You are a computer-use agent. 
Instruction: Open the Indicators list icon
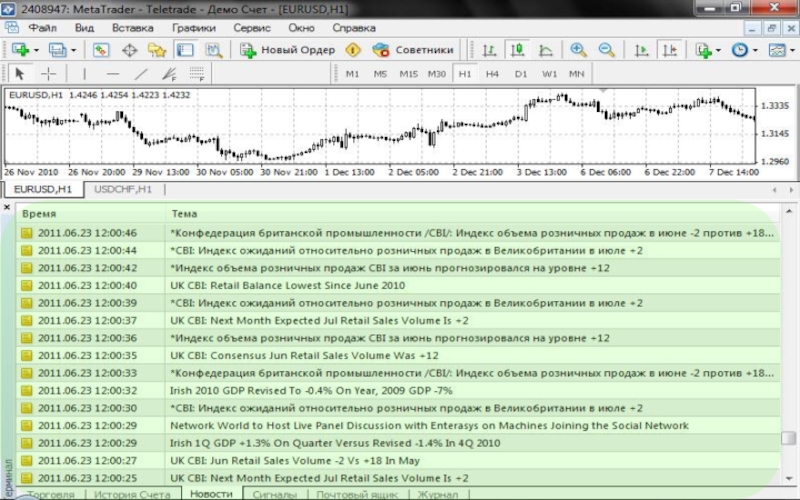704,50
